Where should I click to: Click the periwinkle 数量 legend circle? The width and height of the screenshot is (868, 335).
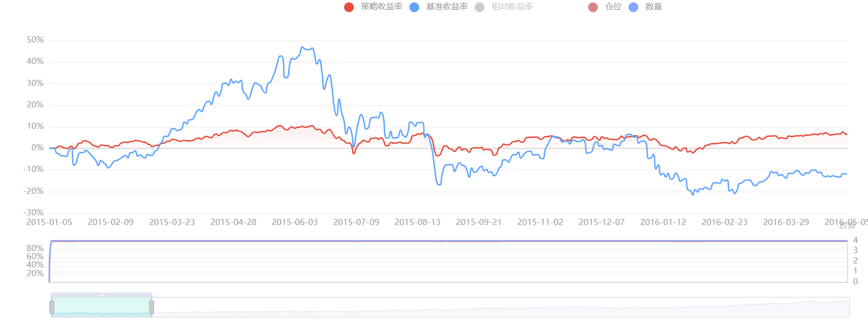[634, 7]
